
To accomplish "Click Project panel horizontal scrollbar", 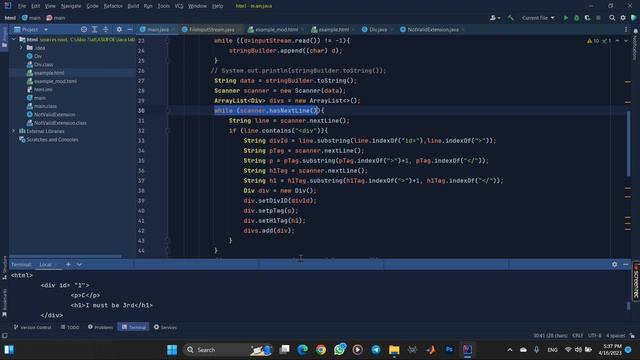I will pos(65,256).
